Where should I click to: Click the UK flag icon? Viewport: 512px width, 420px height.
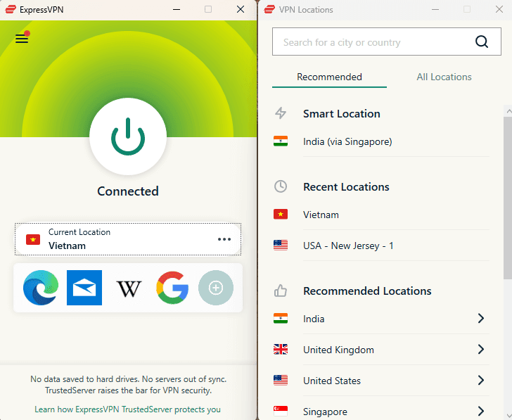(x=281, y=350)
